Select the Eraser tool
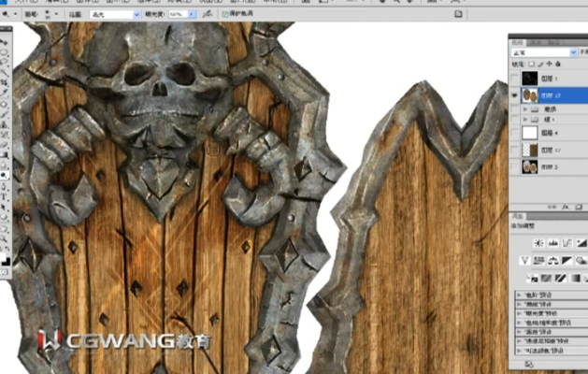The width and height of the screenshot is (588, 374). (4, 145)
